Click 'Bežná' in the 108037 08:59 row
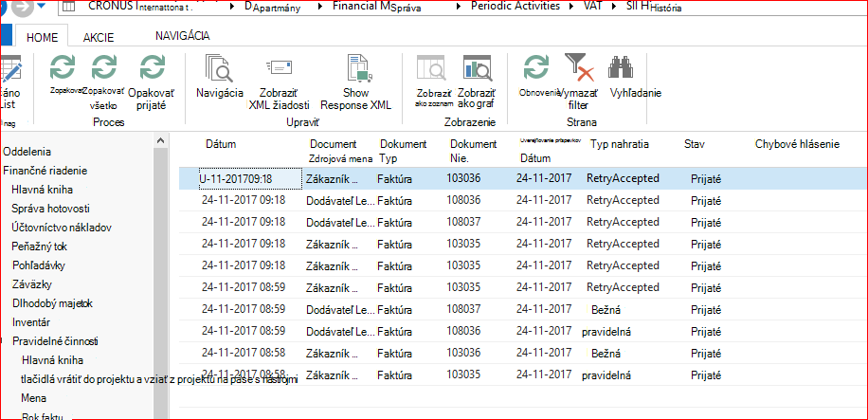The image size is (868, 420). point(606,309)
